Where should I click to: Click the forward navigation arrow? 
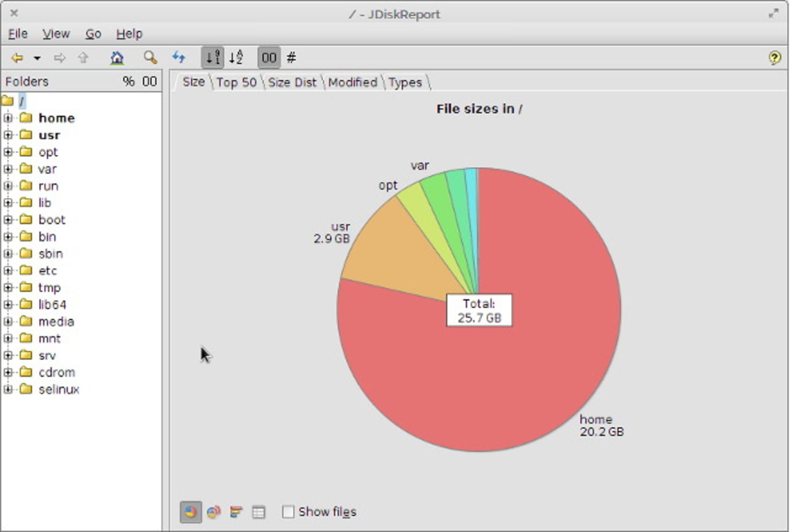coord(60,58)
